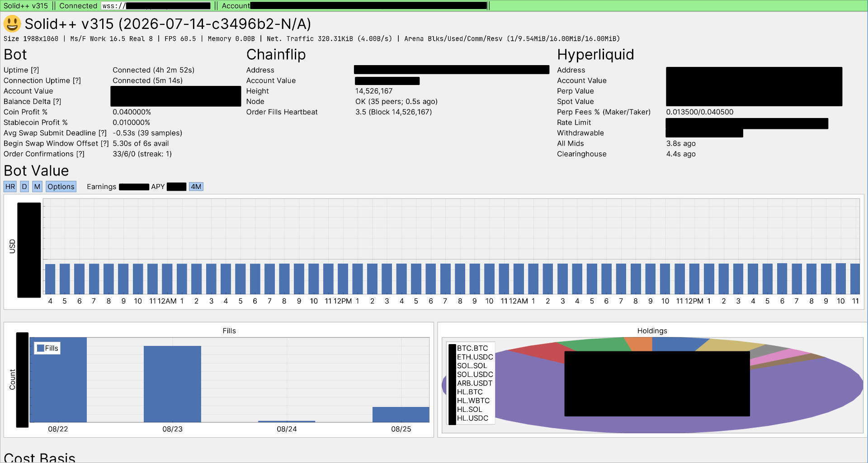868x463 pixels.
Task: Click the blue Fills legend swatch
Action: pos(40,348)
